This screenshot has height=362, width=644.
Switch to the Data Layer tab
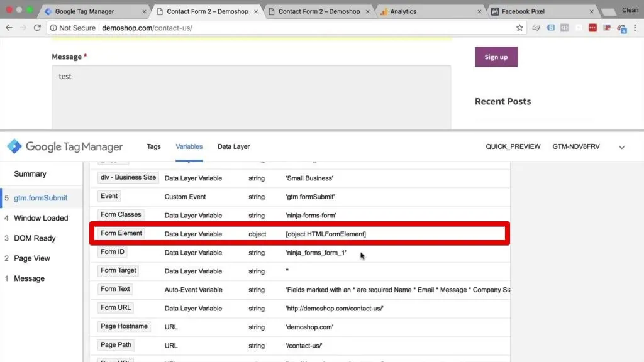click(233, 146)
